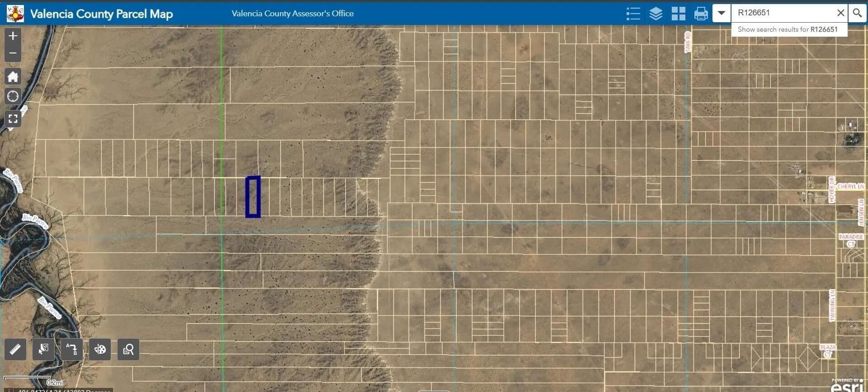Switch the map to full screen
Image resolution: width=868 pixels, height=392 pixels.
point(13,119)
